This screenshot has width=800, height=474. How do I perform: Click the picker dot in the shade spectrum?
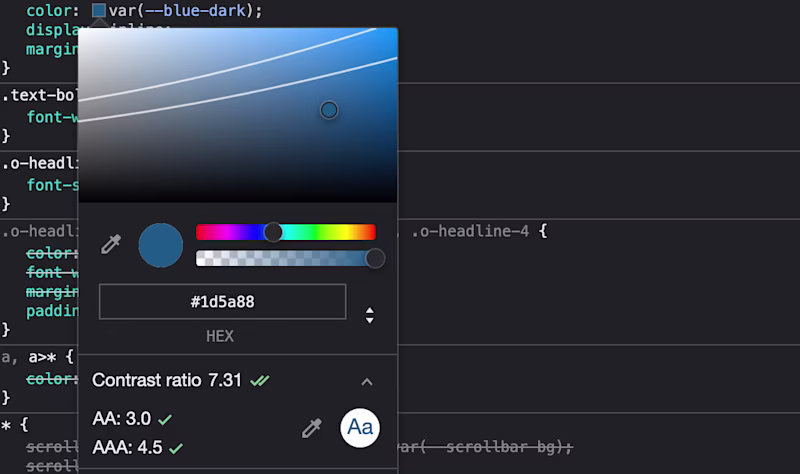tap(329, 110)
